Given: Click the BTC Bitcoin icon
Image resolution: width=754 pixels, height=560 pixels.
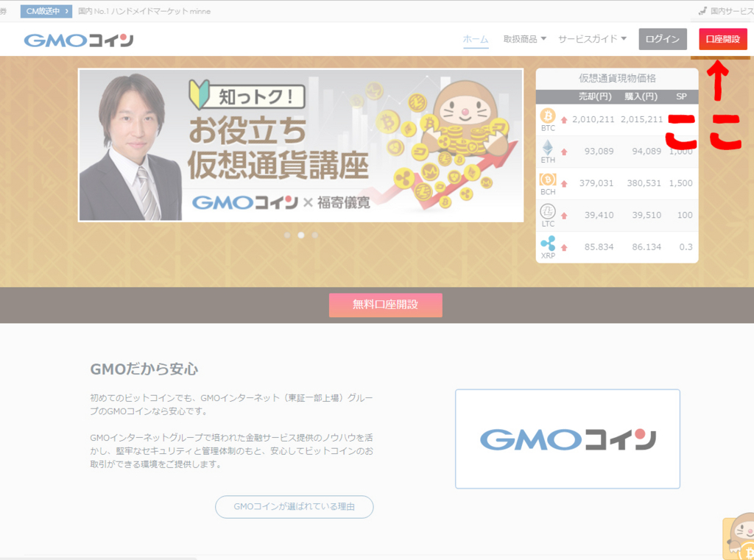Looking at the screenshot, I should 548,116.
